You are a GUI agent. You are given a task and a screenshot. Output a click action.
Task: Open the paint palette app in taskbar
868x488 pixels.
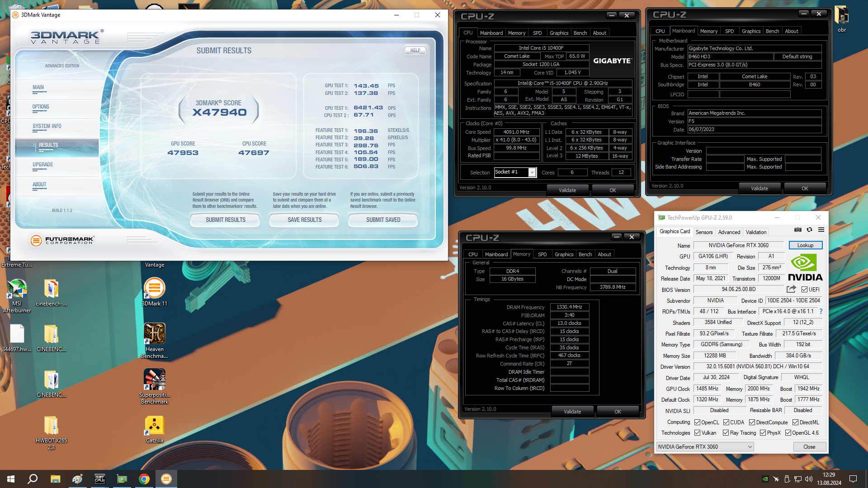point(77,479)
